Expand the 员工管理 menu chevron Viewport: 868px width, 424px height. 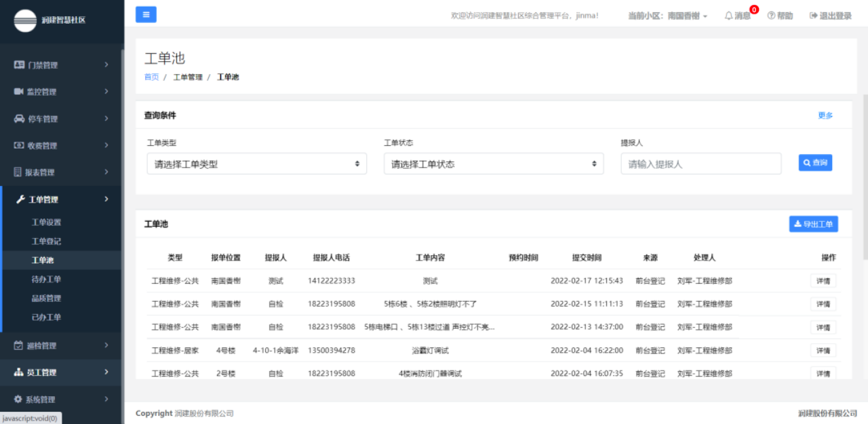[106, 372]
